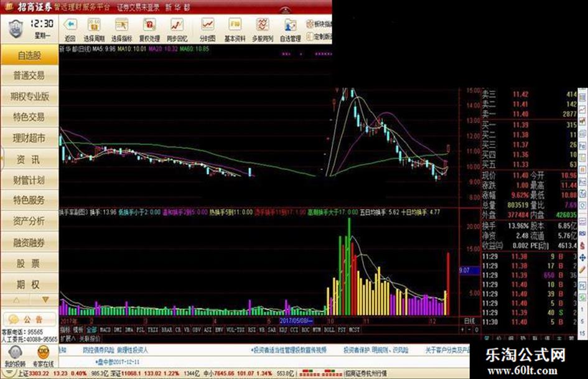Select the BOLL indicator tab
The image size is (588, 379).
pyautogui.click(x=329, y=330)
